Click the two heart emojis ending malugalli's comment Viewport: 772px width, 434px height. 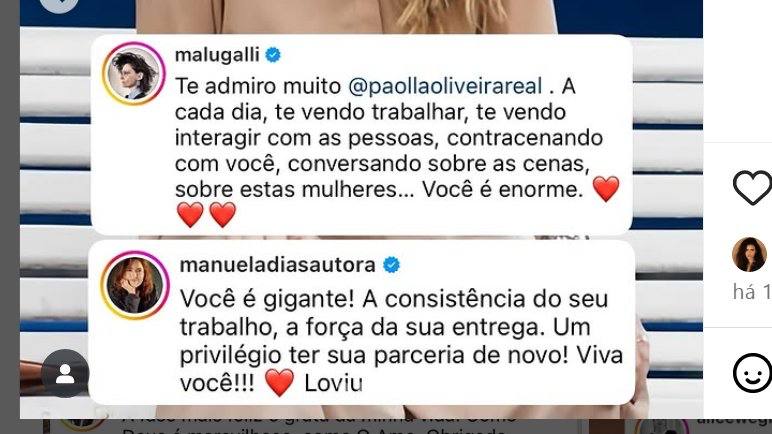(206, 215)
